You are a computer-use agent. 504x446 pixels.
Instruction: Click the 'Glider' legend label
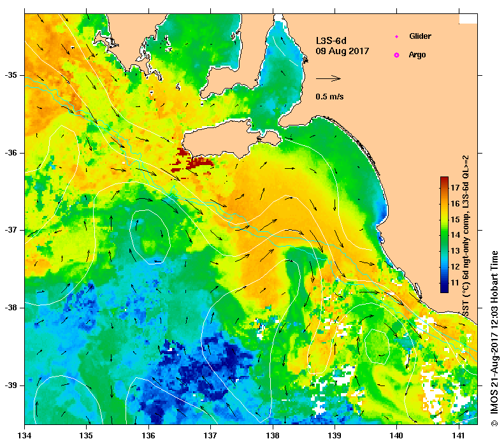(420, 36)
